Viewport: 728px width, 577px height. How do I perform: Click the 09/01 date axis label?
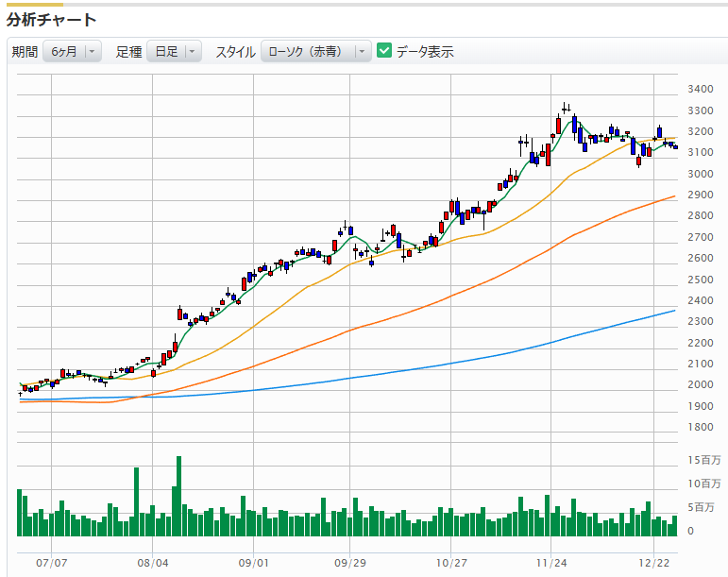point(251,562)
